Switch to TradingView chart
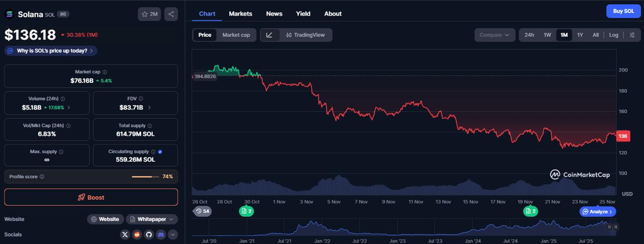Viewport: 644px width, 244px height. [x=305, y=35]
